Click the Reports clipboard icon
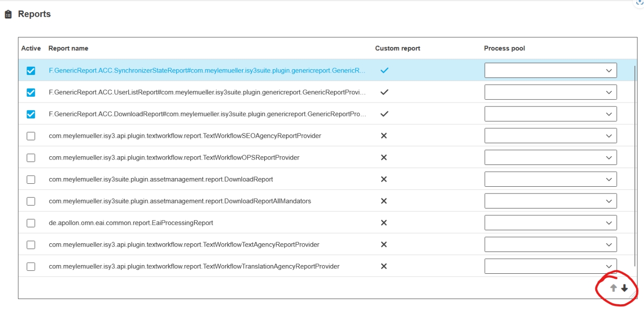The height and width of the screenshot is (312, 644). [8, 15]
